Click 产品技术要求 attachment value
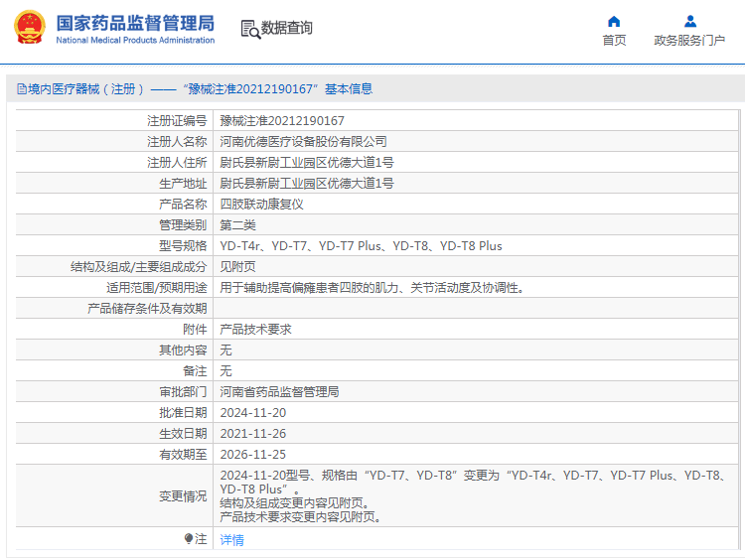 pyautogui.click(x=255, y=330)
